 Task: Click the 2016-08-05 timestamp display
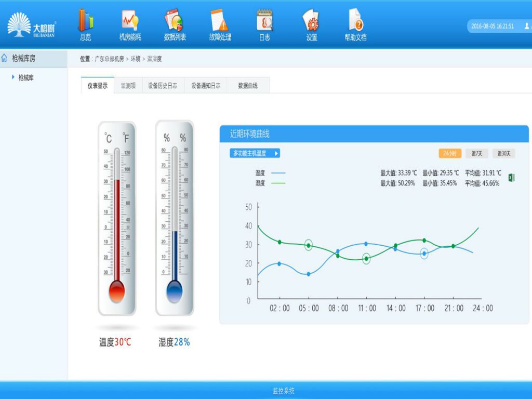click(x=493, y=26)
